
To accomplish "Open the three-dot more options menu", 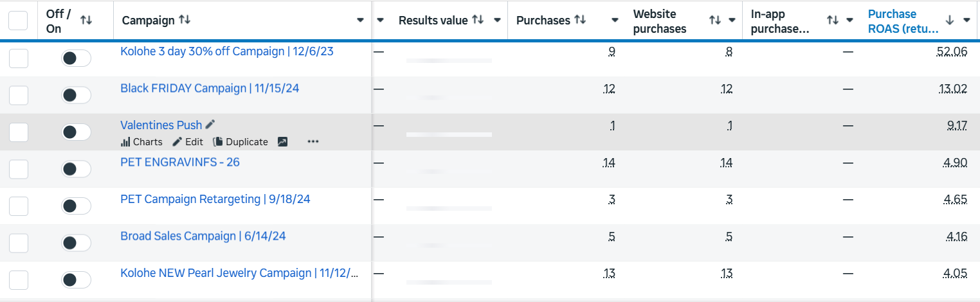I will pos(313,142).
